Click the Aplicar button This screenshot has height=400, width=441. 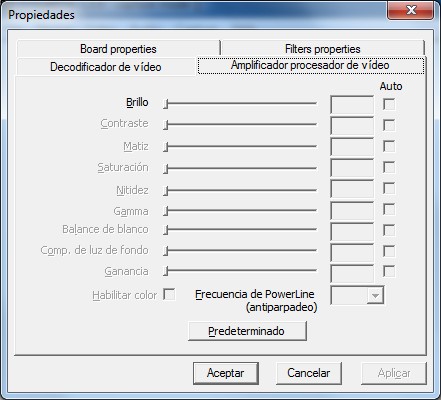[394, 373]
